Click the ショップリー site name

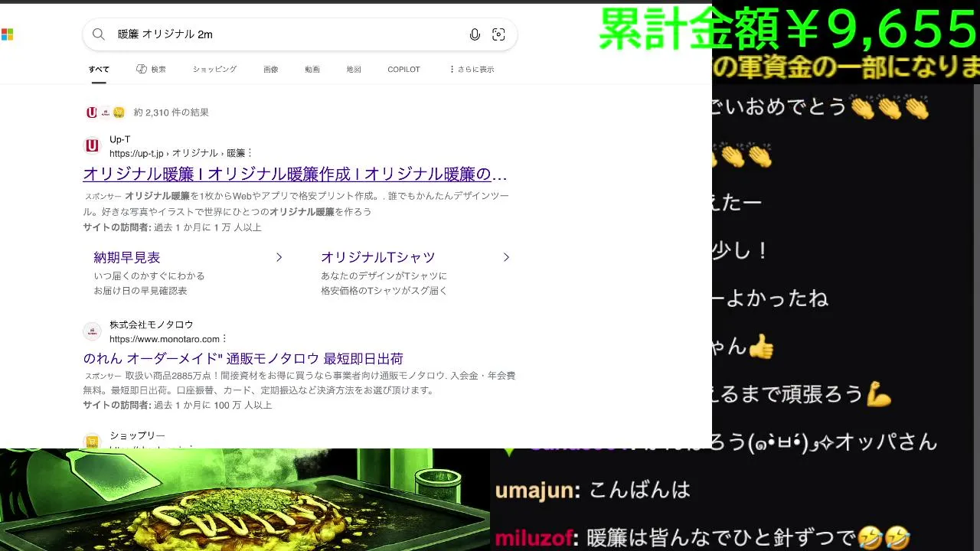(137, 435)
